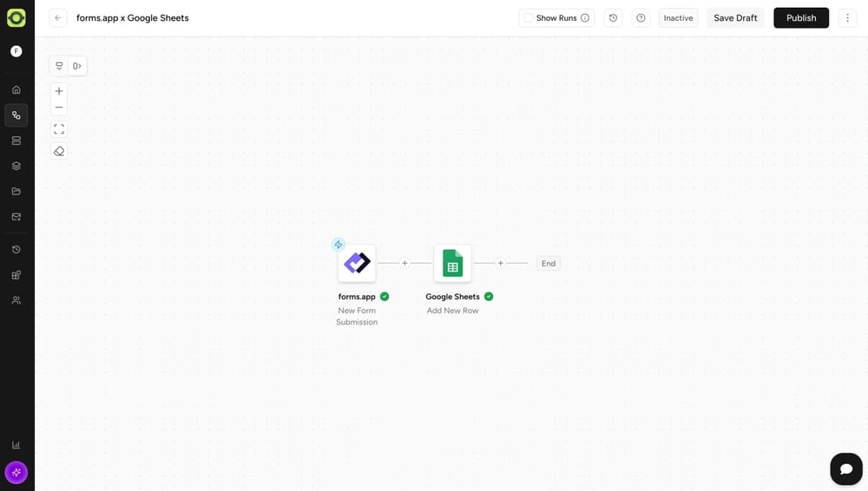The image size is (868, 491).
Task: Add step between forms.app and Google Sheets
Action: [x=404, y=263]
